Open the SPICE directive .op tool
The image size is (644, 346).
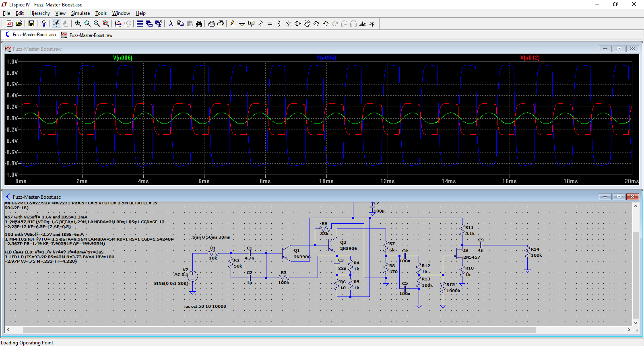372,24
